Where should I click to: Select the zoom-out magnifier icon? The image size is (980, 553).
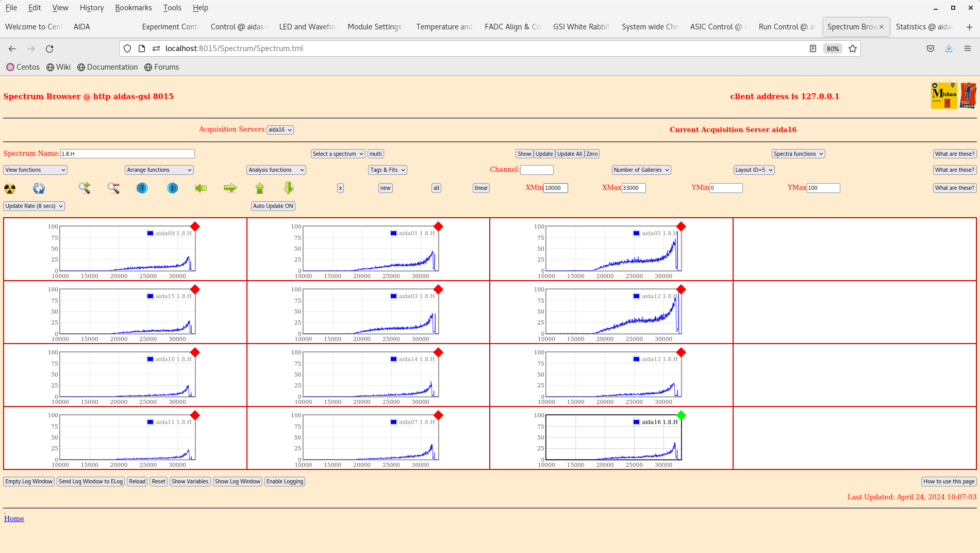click(x=113, y=188)
